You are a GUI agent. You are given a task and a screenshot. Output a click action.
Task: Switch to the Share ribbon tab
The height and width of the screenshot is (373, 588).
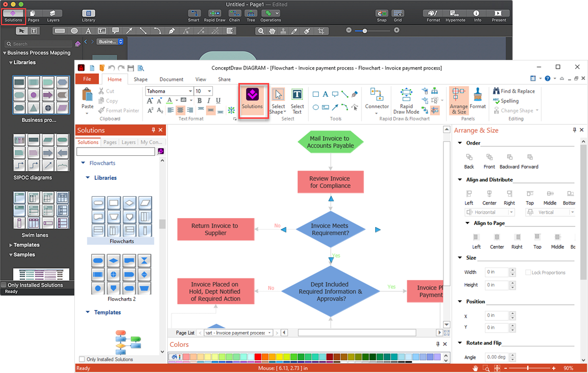(224, 79)
